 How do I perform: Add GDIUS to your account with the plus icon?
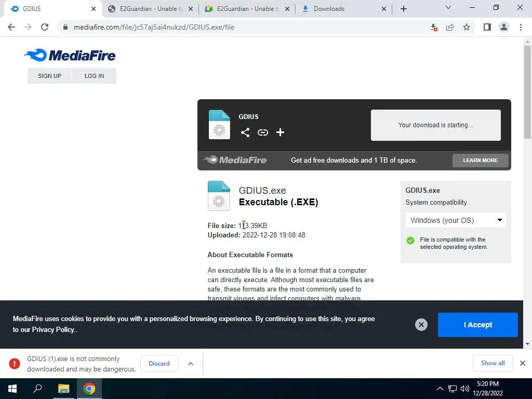[x=280, y=132]
